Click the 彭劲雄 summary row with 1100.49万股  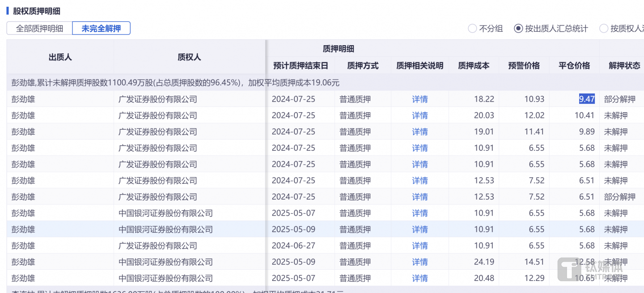tap(175, 83)
